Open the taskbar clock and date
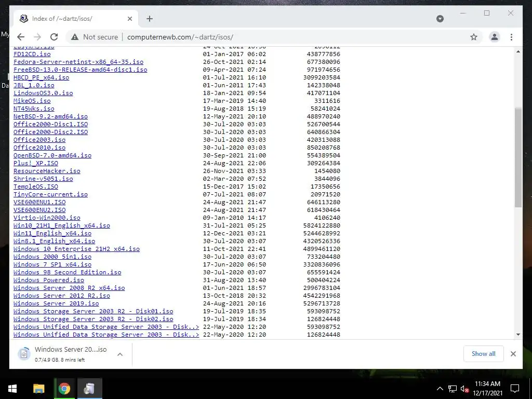The height and width of the screenshot is (399, 532). click(487, 389)
